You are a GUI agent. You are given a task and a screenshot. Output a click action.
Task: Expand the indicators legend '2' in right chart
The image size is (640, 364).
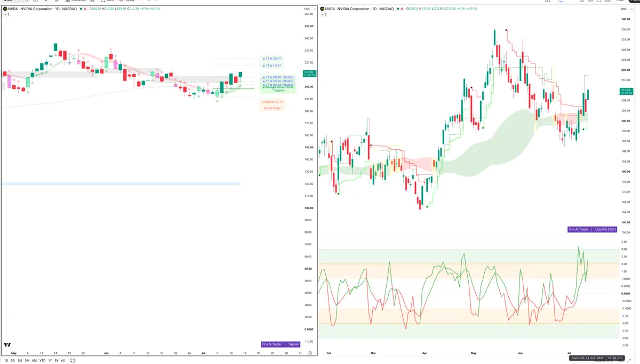323,14
